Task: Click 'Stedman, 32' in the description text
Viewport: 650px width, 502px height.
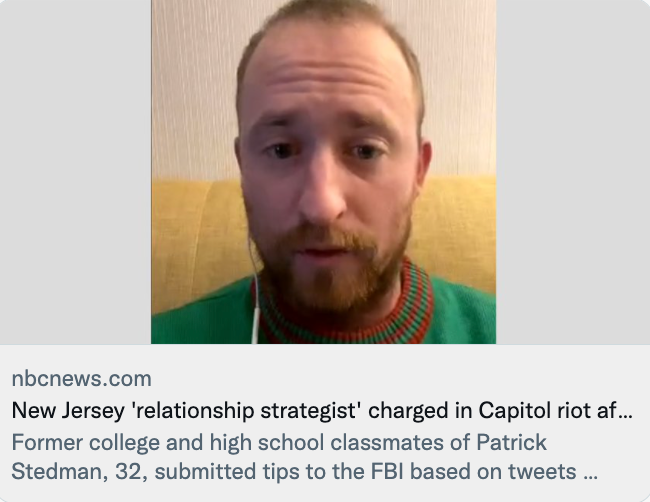Action: click(x=79, y=472)
